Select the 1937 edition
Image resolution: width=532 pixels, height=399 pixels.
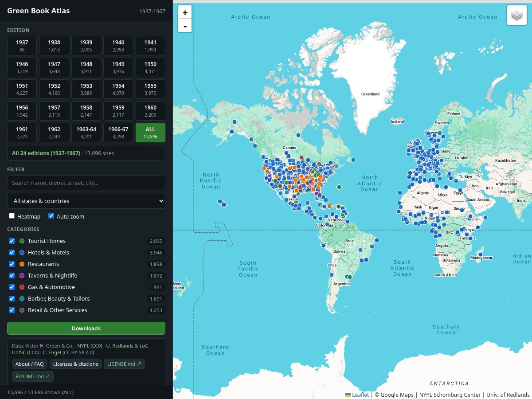click(x=22, y=46)
